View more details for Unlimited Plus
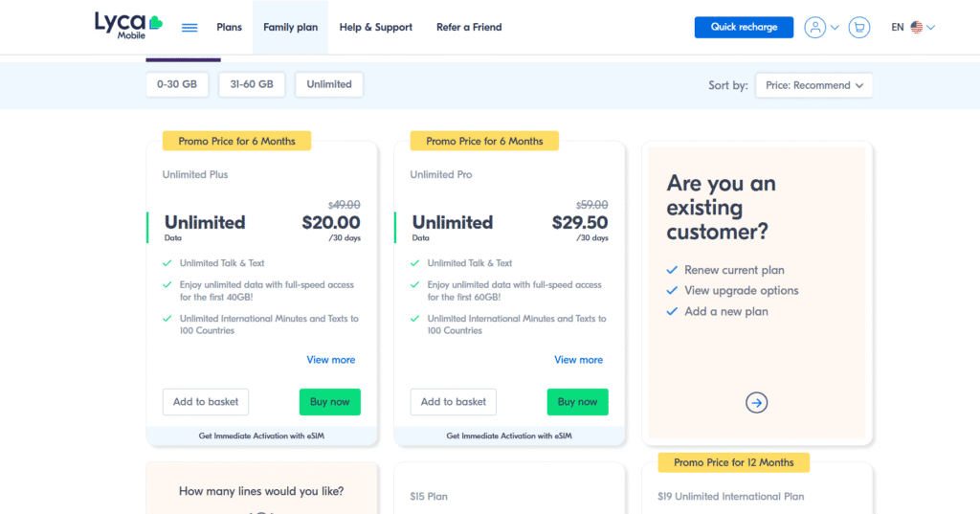Viewport: 980px width, 514px height. (x=330, y=360)
